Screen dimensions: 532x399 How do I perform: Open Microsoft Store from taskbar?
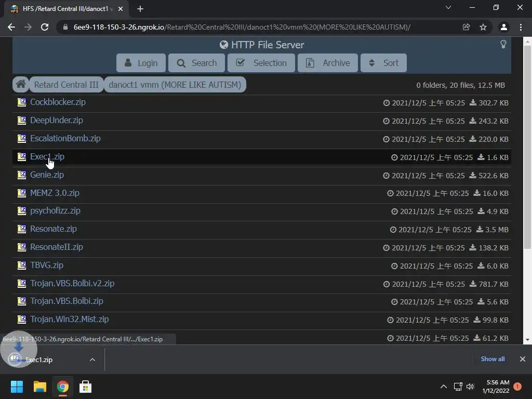(85, 387)
